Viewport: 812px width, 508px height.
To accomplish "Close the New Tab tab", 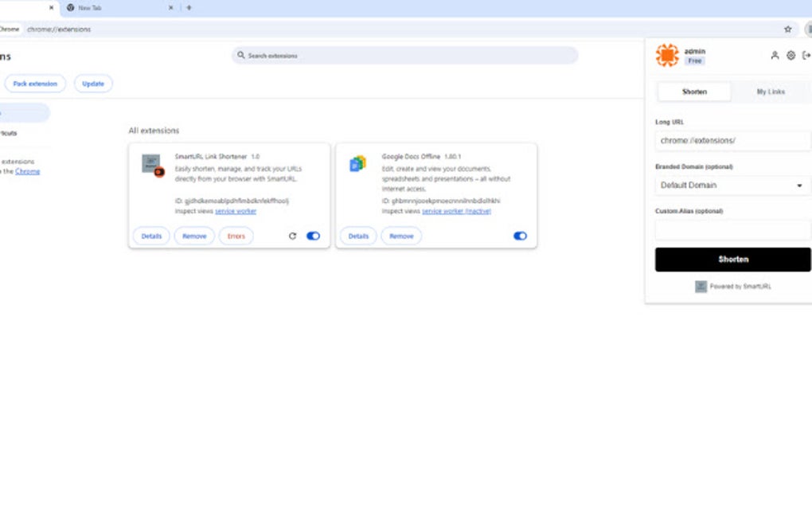I will tap(171, 8).
